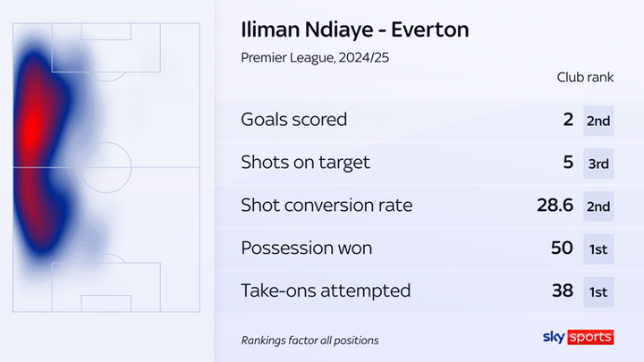Select the Possession won label

pos(307,248)
